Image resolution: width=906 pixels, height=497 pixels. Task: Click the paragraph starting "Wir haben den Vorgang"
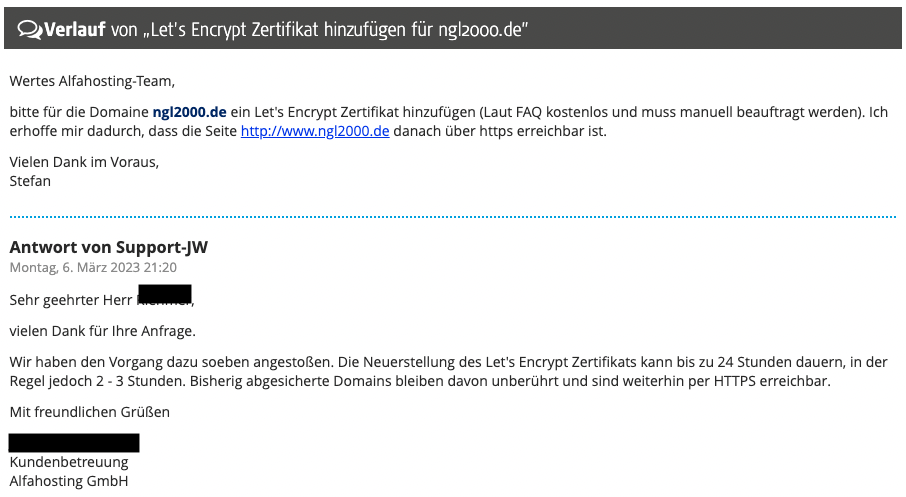pos(448,371)
